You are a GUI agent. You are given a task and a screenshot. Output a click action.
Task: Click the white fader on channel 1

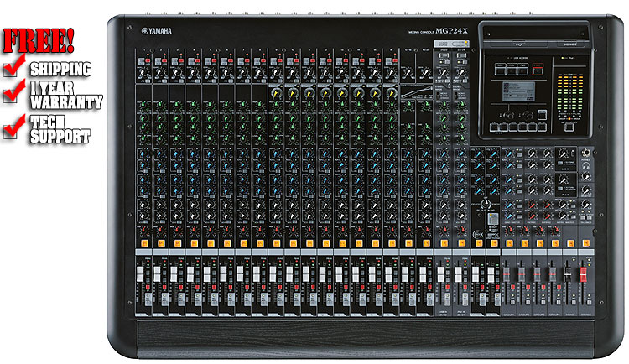pyautogui.click(x=140, y=273)
